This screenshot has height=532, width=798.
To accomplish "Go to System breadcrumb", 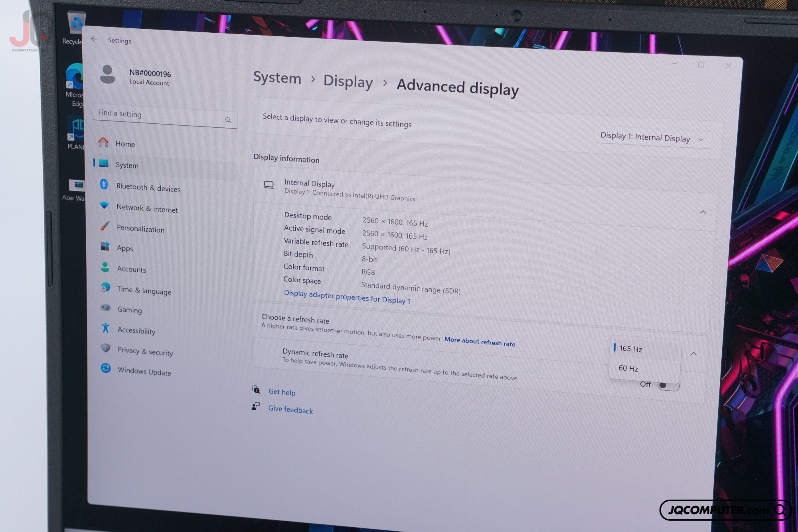I will pos(277,77).
